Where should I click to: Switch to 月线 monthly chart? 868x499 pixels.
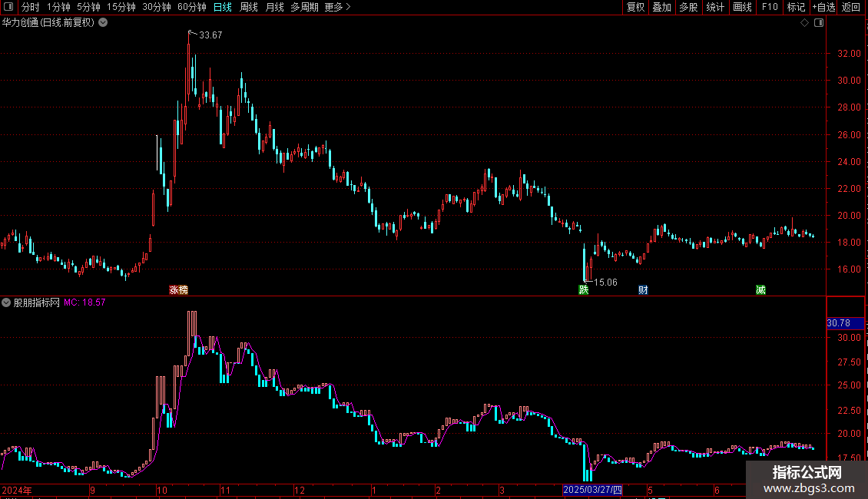pos(274,7)
